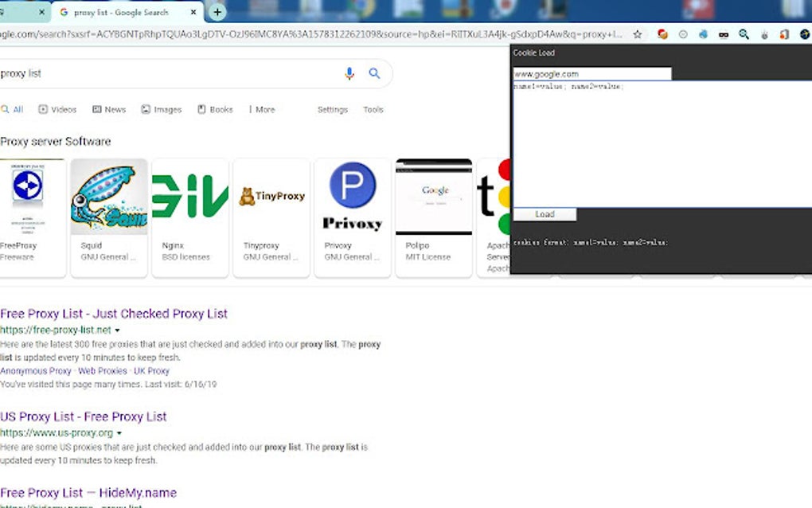Image resolution: width=812 pixels, height=508 pixels.
Task: Open the dark round extension icon at toolbar end
Action: pos(805,34)
